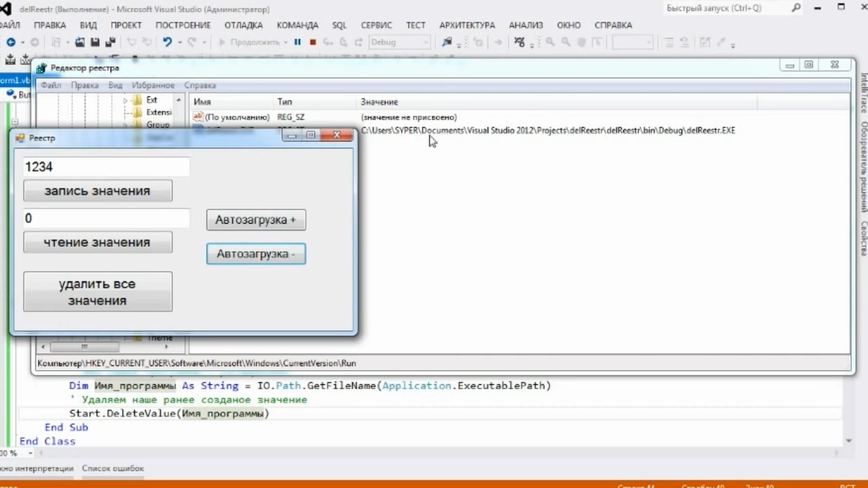The width and height of the screenshot is (868, 488).
Task: Click the breakpoints percent-style toolbar icon
Action: pyautogui.click(x=519, y=42)
